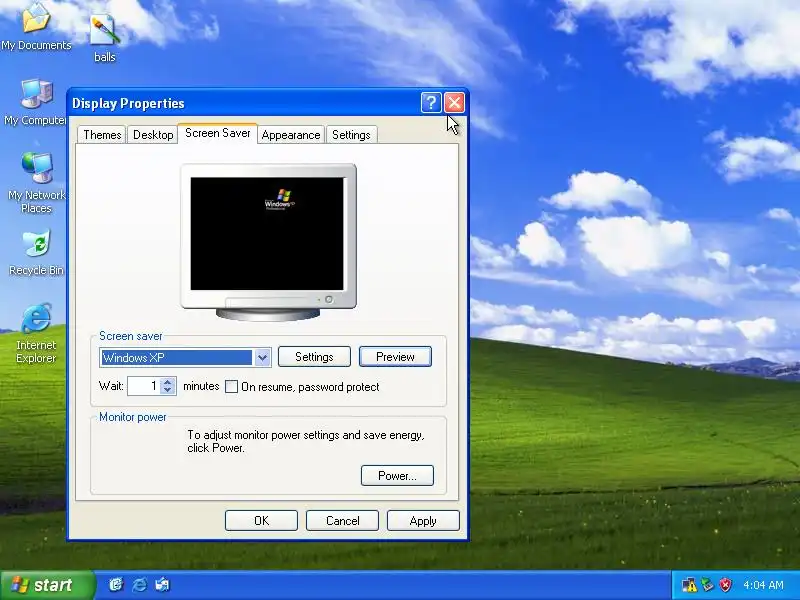Select the balls paint file icon

pos(105,38)
